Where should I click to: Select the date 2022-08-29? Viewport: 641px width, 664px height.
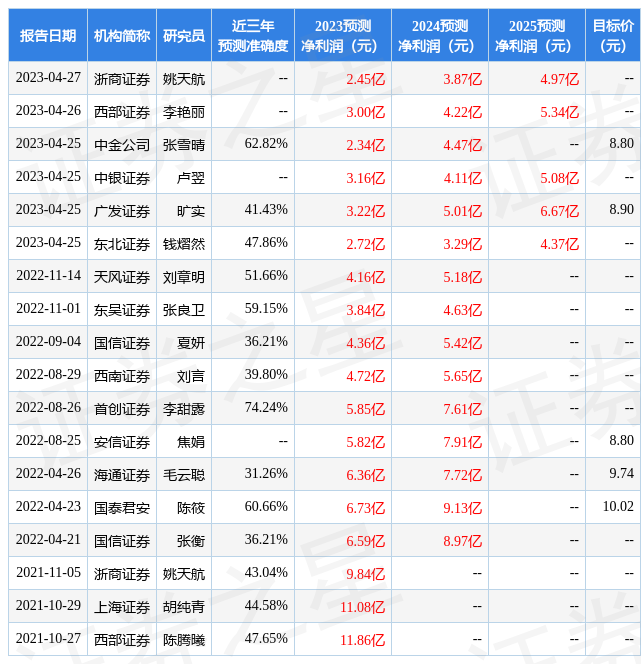point(48,375)
